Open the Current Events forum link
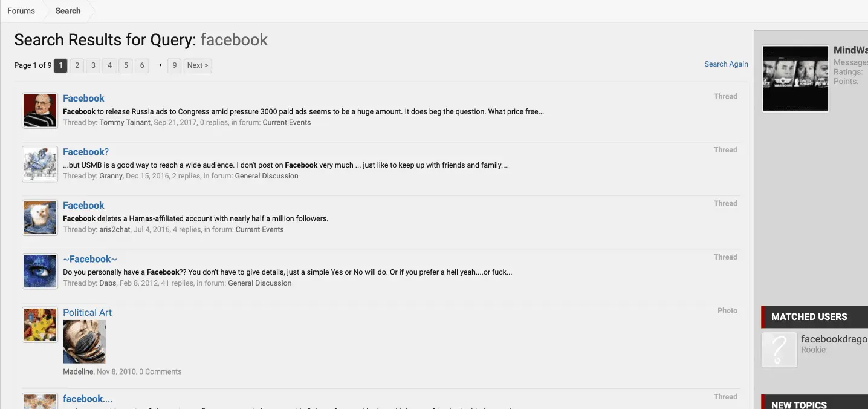This screenshot has width=868, height=409. [x=287, y=122]
